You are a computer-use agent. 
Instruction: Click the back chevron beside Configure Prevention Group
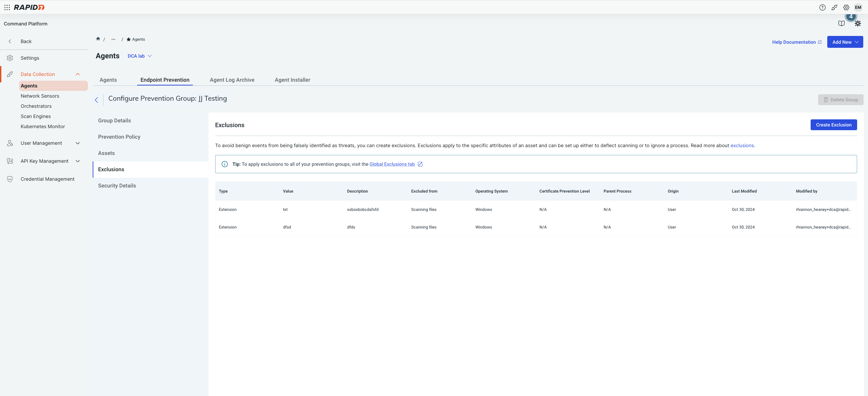[x=96, y=100]
